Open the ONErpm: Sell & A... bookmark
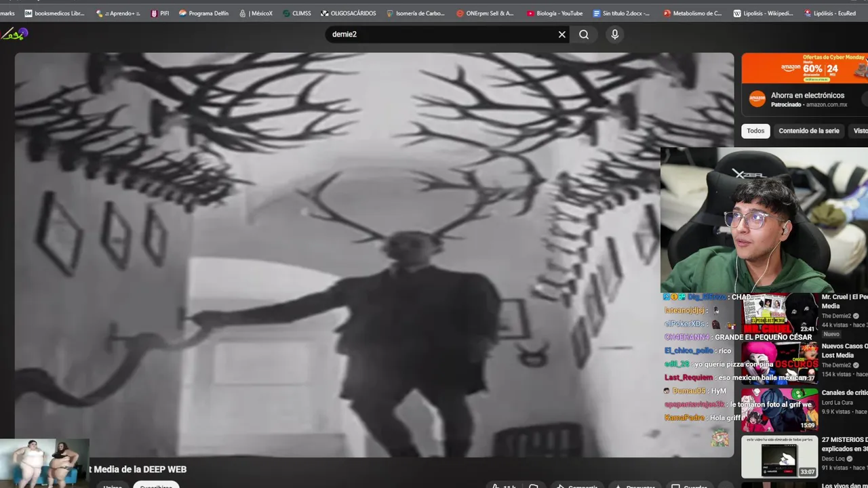This screenshot has height=488, width=868. (486, 13)
